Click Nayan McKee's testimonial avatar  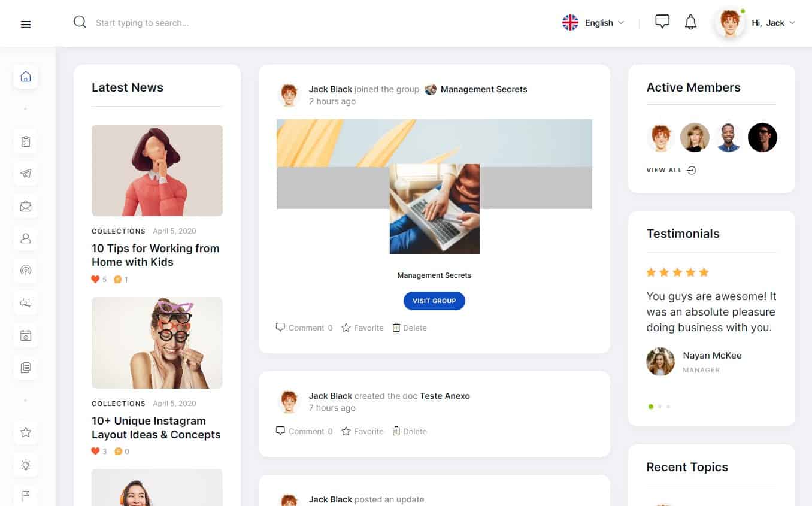[660, 362]
